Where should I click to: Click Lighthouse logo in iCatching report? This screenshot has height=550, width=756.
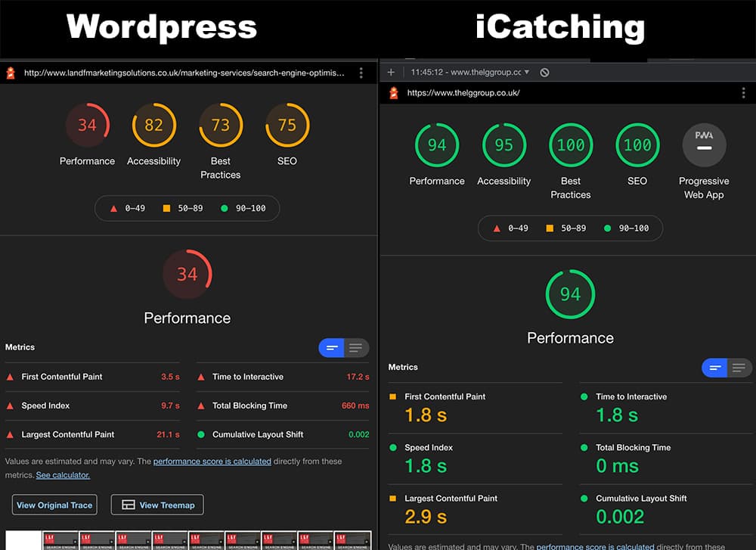[x=394, y=92]
